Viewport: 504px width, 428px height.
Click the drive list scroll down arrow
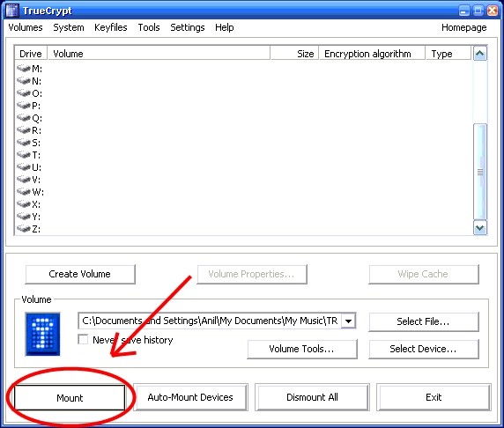pyautogui.click(x=480, y=228)
